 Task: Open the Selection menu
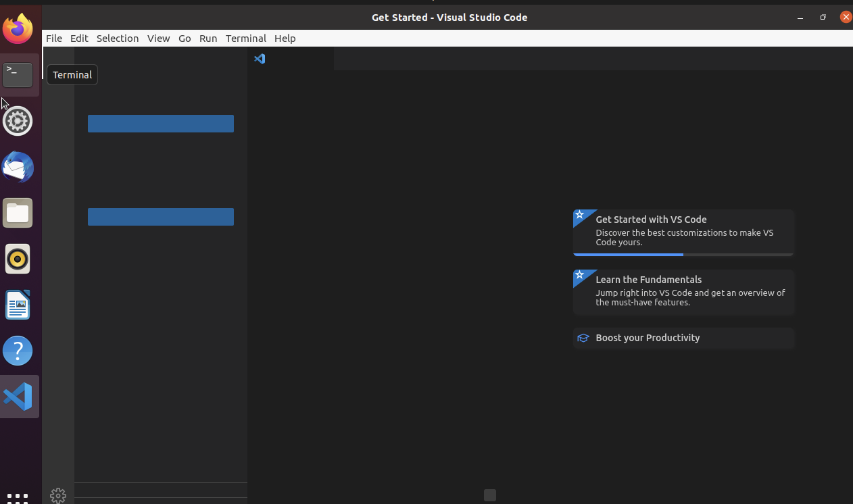click(x=118, y=39)
